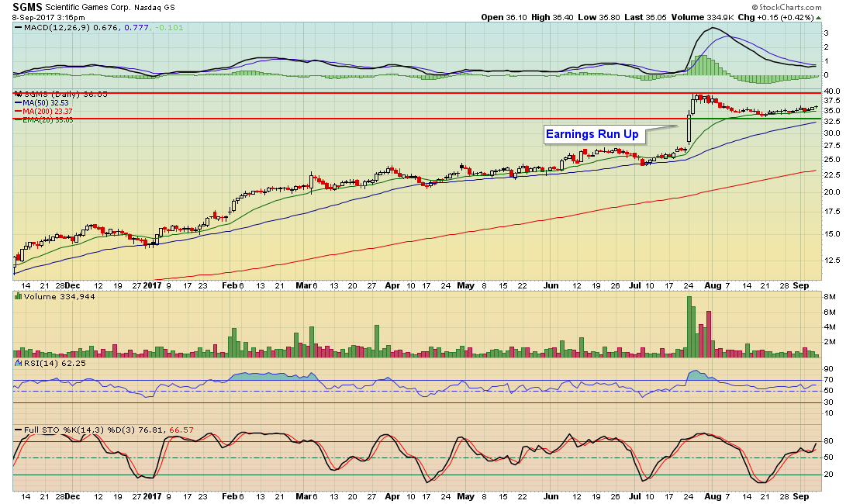Click the 90 level on the RSI axis
853x504 pixels.
point(828,368)
